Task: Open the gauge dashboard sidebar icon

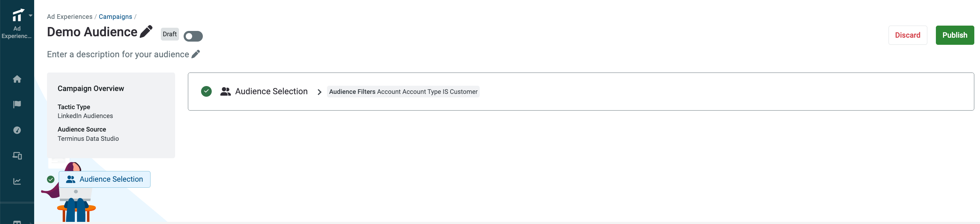Action: 17,130
